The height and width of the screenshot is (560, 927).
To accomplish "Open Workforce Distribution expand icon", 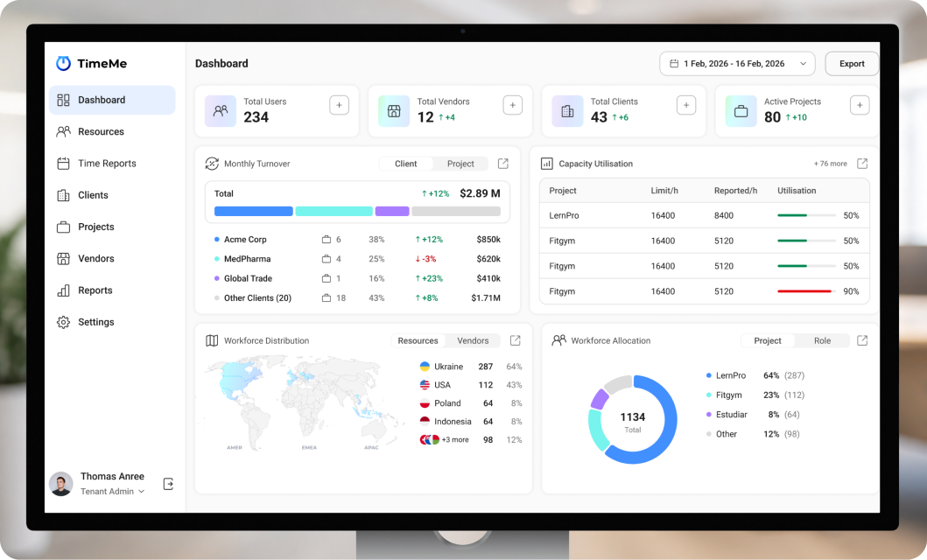I will pos(516,340).
